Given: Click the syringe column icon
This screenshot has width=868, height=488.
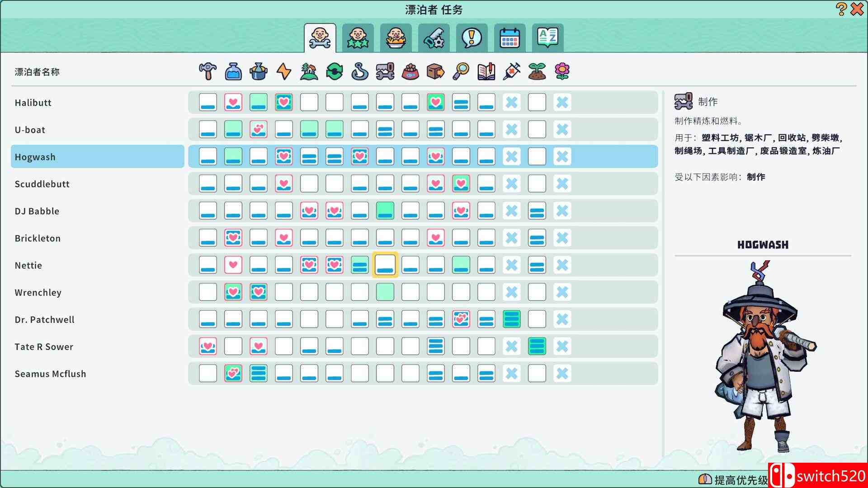Looking at the screenshot, I should click(512, 71).
